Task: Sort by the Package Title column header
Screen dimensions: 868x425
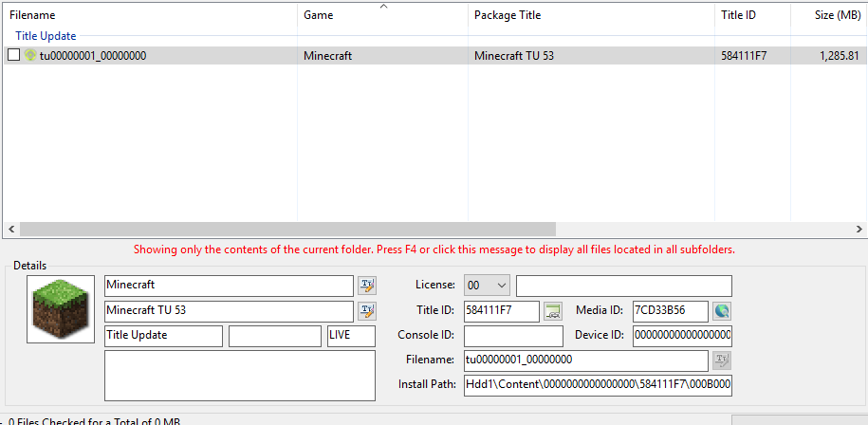Action: [x=588, y=15]
